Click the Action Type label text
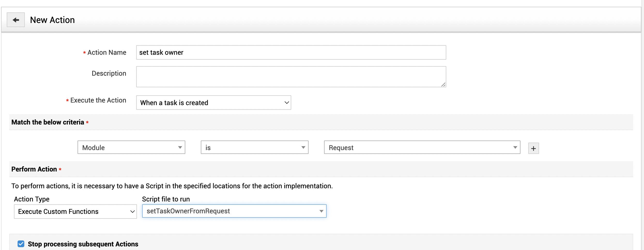Image resolution: width=644 pixels, height=250 pixels. [32, 199]
